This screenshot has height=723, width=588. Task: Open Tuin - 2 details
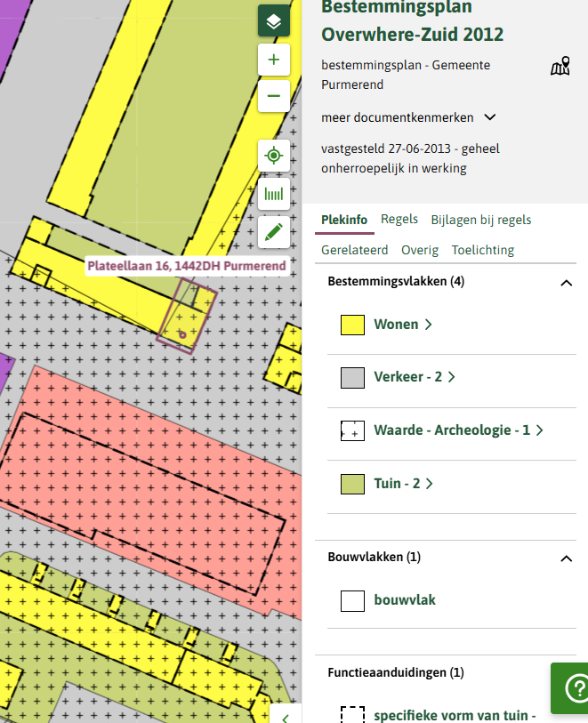[404, 484]
